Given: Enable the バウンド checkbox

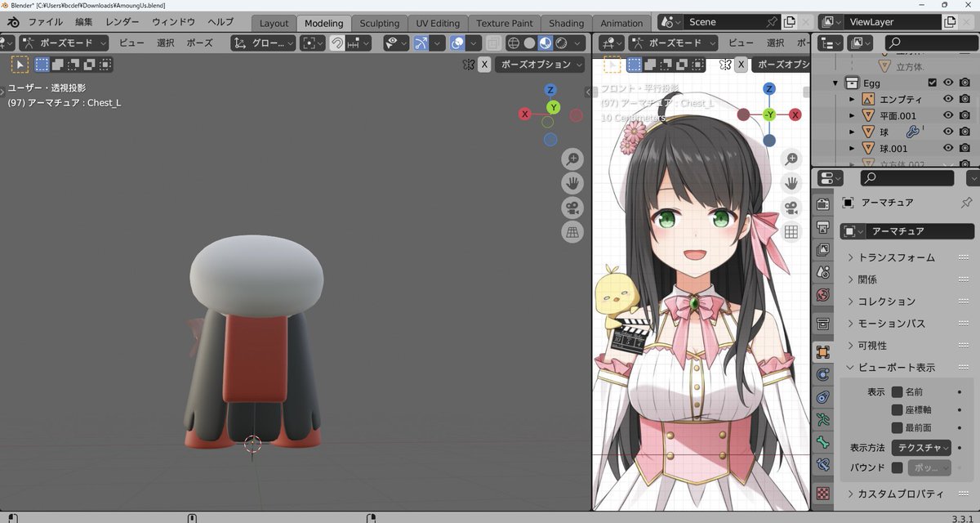Looking at the screenshot, I should [897, 467].
